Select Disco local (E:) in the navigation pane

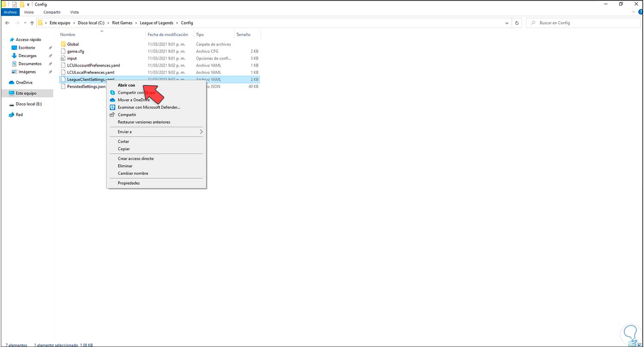click(x=28, y=104)
